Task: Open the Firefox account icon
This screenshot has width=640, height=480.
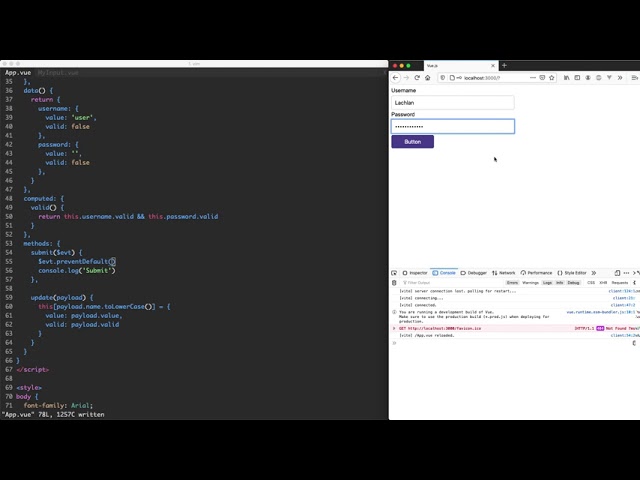Action: coord(588,78)
